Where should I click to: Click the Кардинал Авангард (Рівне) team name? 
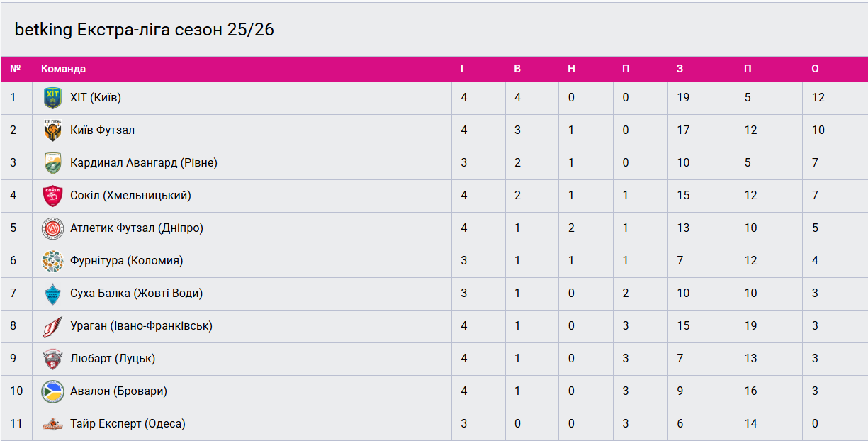click(x=144, y=163)
